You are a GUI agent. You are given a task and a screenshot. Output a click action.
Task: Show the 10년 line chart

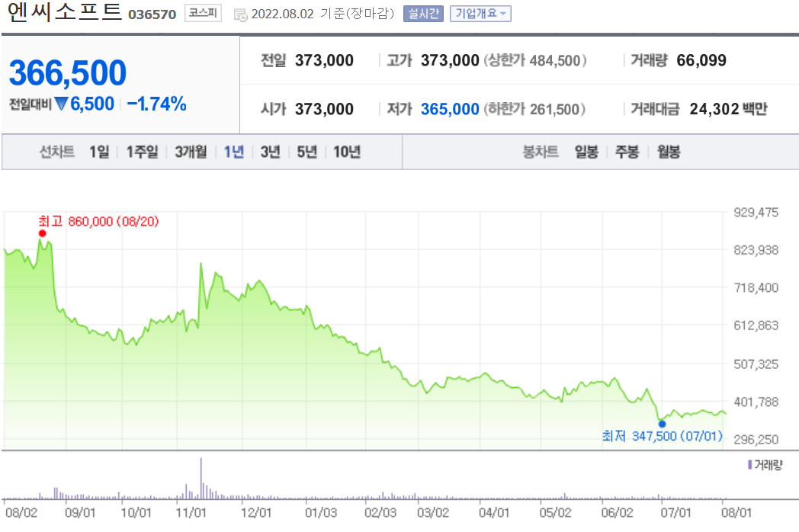click(347, 152)
